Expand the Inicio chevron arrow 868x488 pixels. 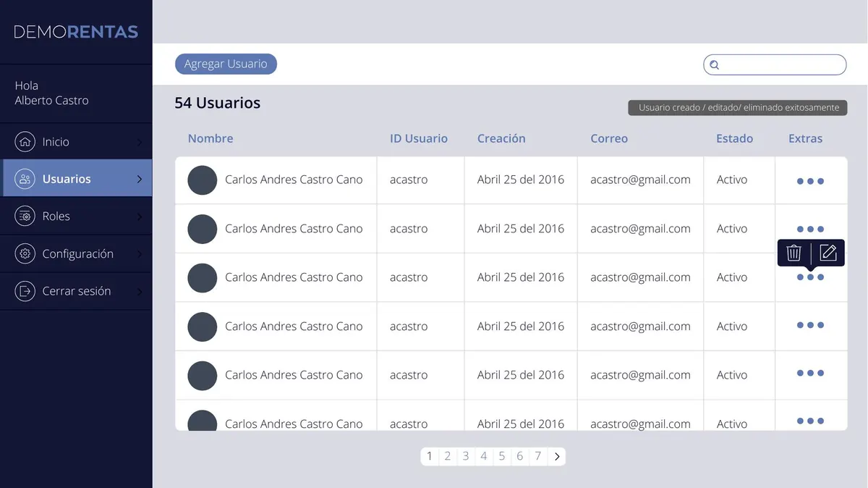(140, 142)
